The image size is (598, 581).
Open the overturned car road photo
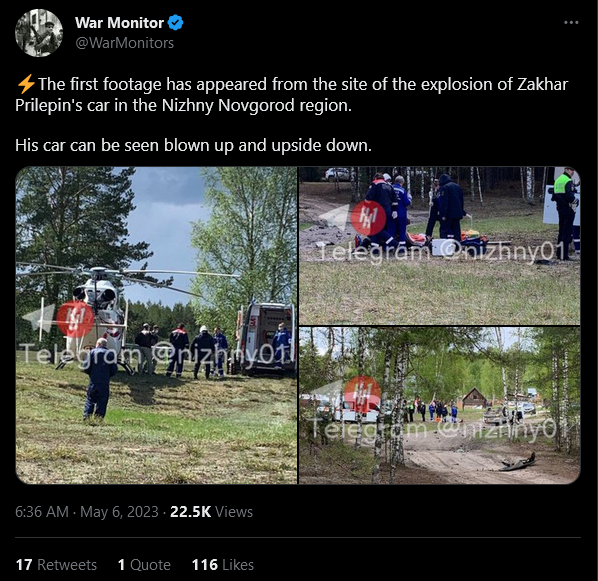pos(440,406)
